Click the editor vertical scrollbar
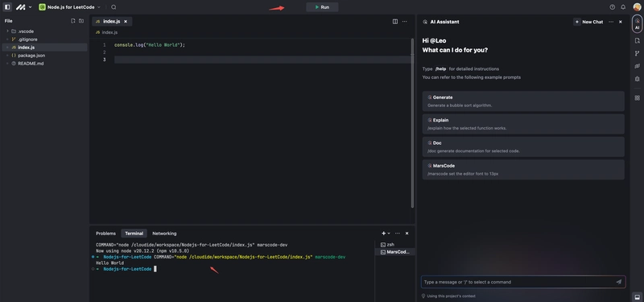644x302 pixels. (412, 123)
